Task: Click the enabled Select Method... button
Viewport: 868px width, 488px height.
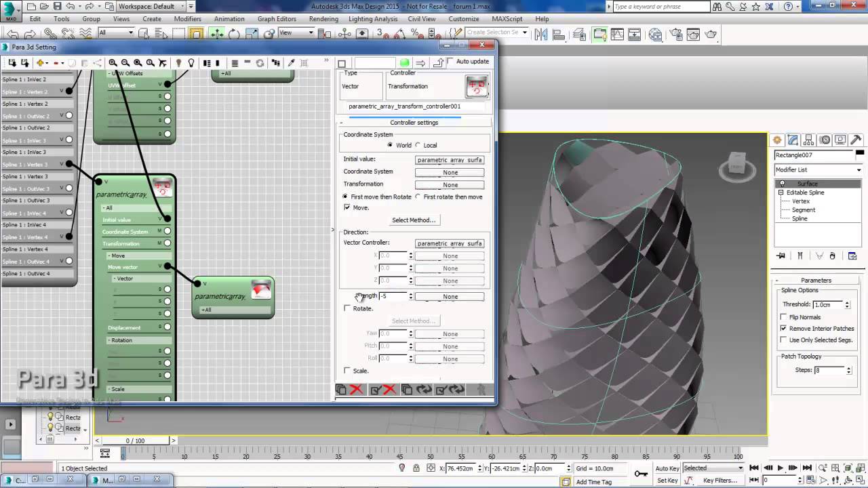Action: (x=414, y=220)
